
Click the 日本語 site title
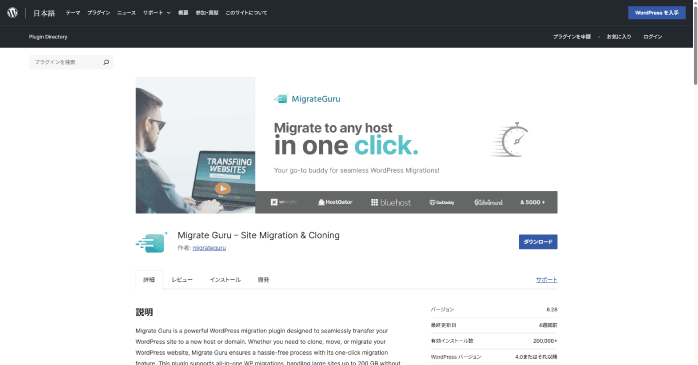[x=44, y=13]
